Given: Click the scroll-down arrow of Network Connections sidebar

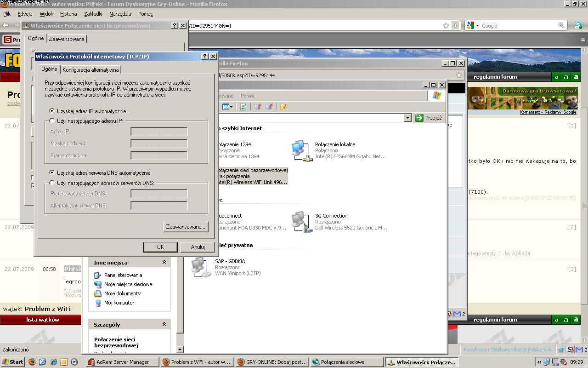Looking at the screenshot, I should pyautogui.click(x=180, y=350).
